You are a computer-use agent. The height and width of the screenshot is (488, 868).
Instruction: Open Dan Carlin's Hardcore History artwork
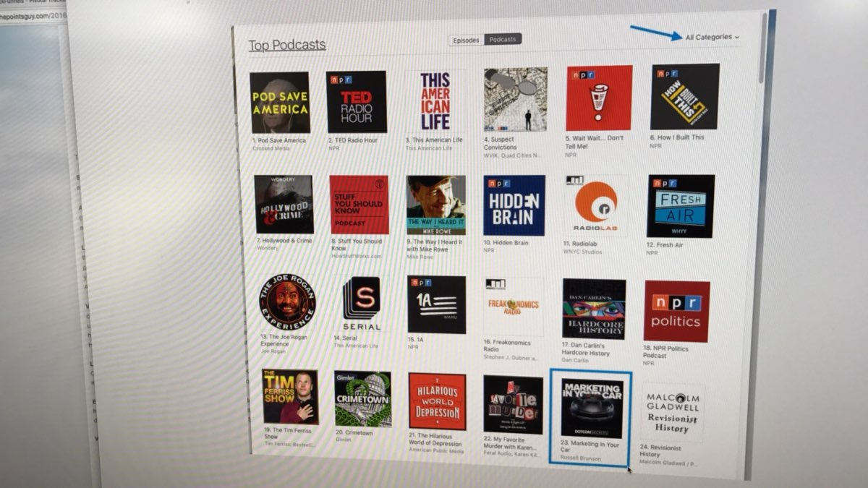coord(594,309)
